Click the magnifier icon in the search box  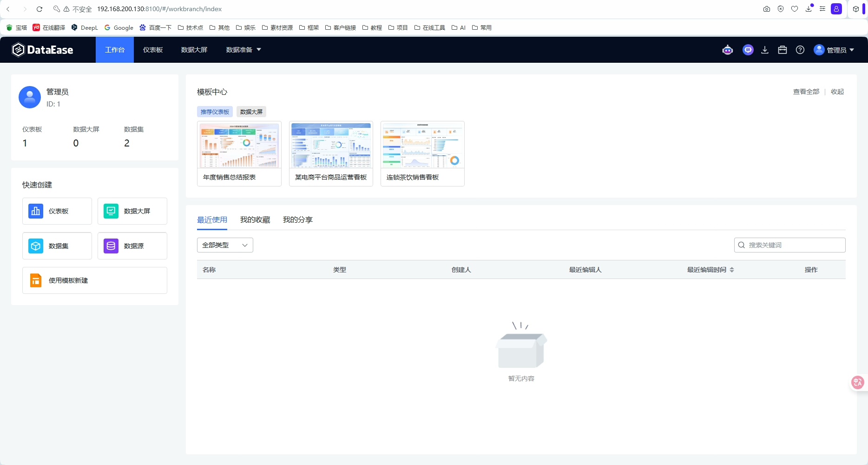pos(742,245)
